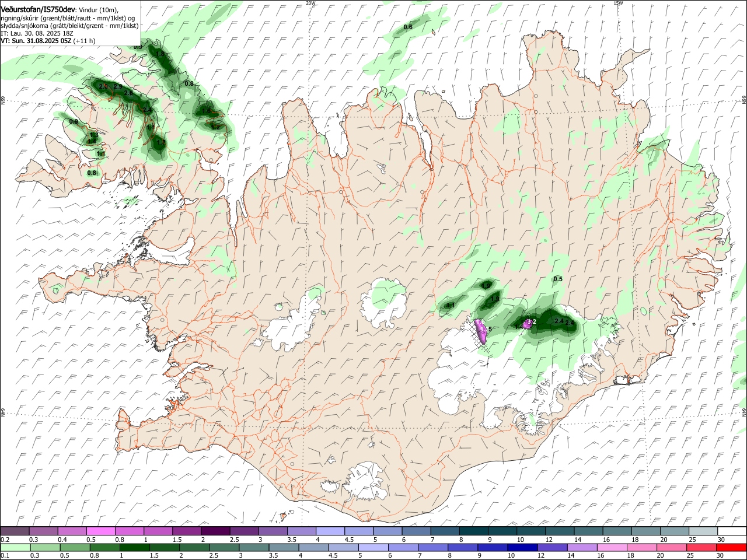Viewport: 747px width, 560px height.
Task: Click lower-legend medium green swatch between 0.5 and 0.8
Action: 75,547
